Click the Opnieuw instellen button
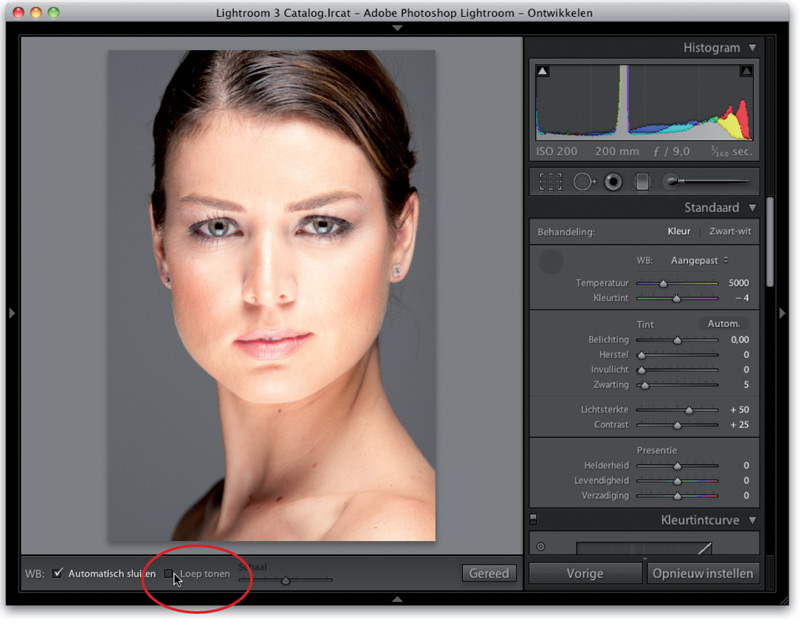The height and width of the screenshot is (626, 800). (703, 573)
